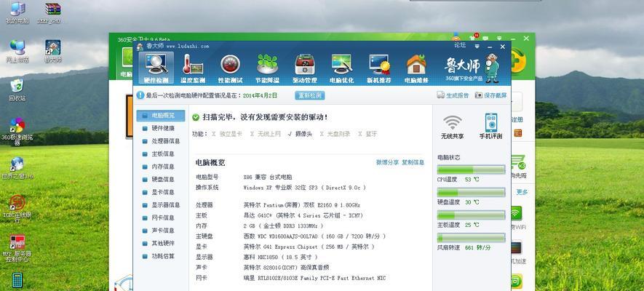Click the 硬盘温度 status bar
644x291 pixels.
coord(471,193)
